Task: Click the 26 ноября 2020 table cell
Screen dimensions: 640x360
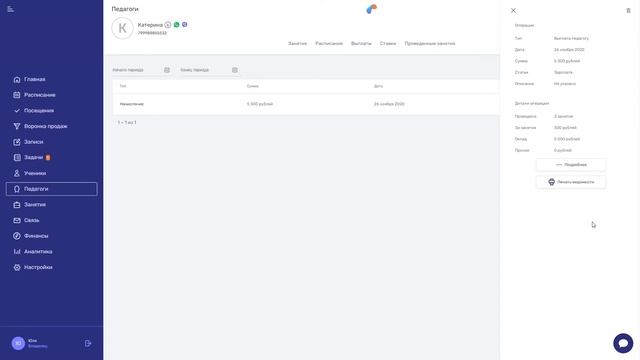Action: coord(389,104)
